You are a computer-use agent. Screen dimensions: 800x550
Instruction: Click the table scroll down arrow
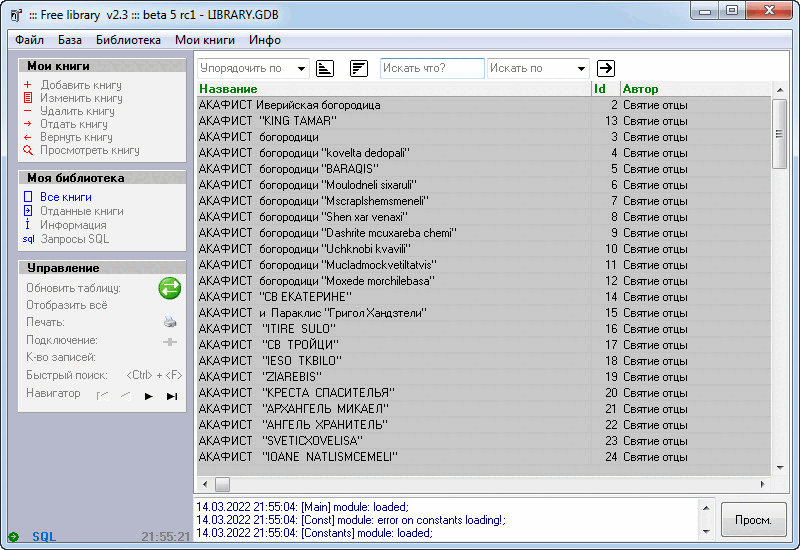780,467
